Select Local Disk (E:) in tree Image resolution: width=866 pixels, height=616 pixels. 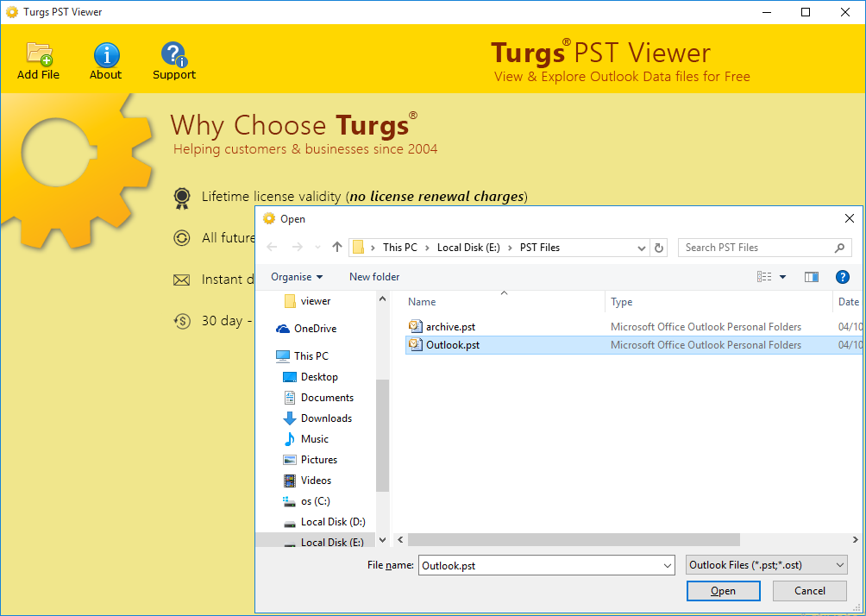pyautogui.click(x=323, y=542)
